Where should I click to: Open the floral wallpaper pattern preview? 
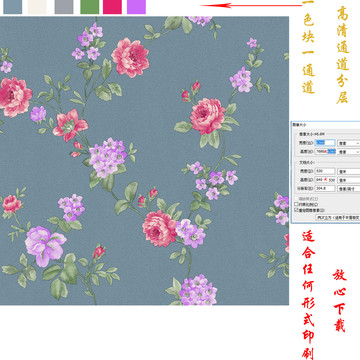[144, 161]
